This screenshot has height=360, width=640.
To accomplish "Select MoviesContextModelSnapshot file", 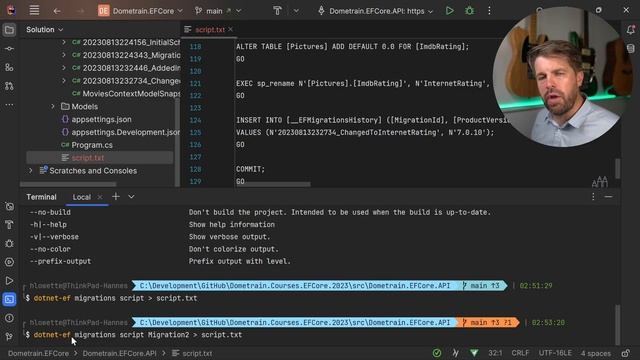I will [x=126, y=93].
